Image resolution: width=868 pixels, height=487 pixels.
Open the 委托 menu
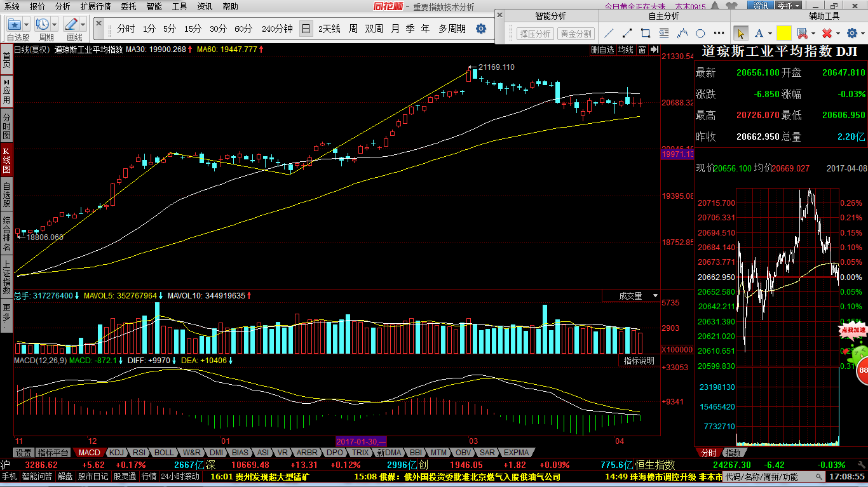point(128,6)
